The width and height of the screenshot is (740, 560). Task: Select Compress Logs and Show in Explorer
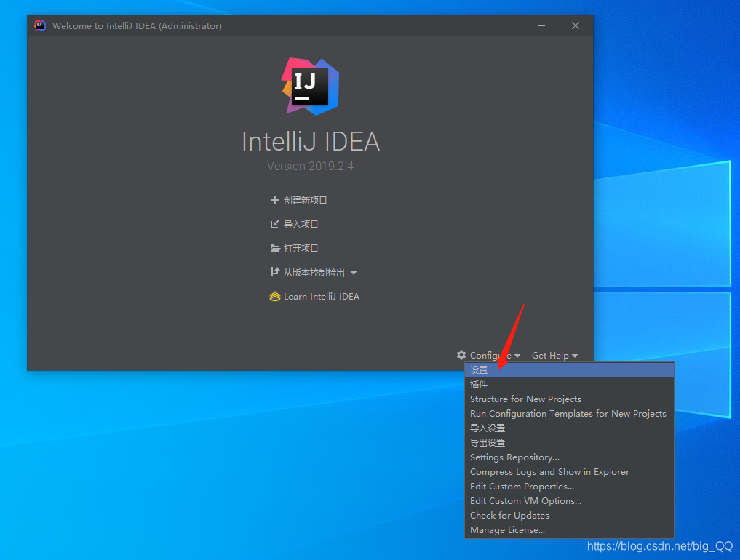click(569, 472)
